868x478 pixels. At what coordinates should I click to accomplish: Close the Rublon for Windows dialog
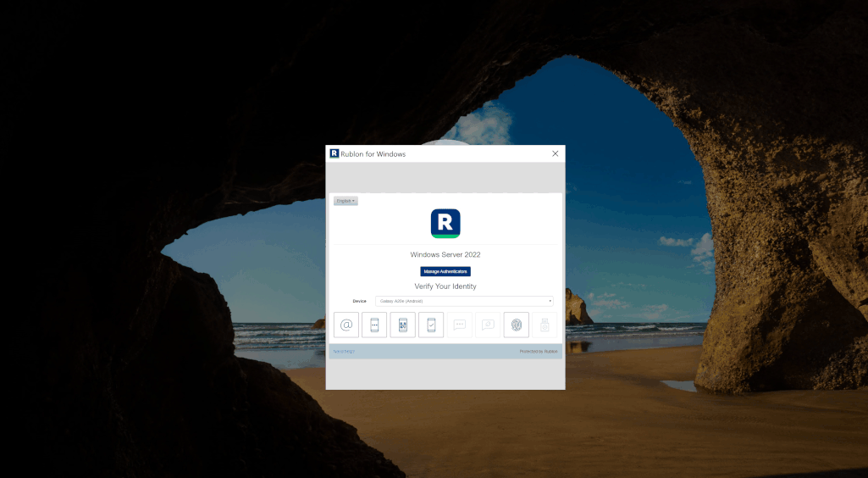(x=555, y=153)
